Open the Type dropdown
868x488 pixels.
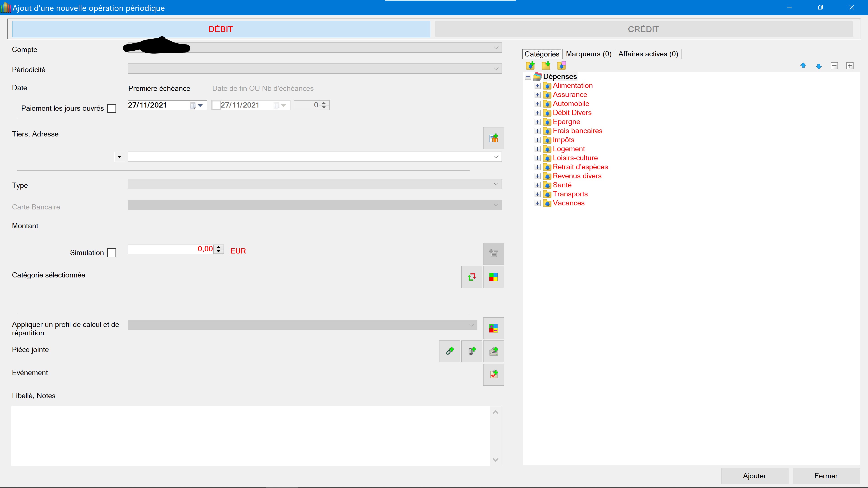(x=496, y=184)
